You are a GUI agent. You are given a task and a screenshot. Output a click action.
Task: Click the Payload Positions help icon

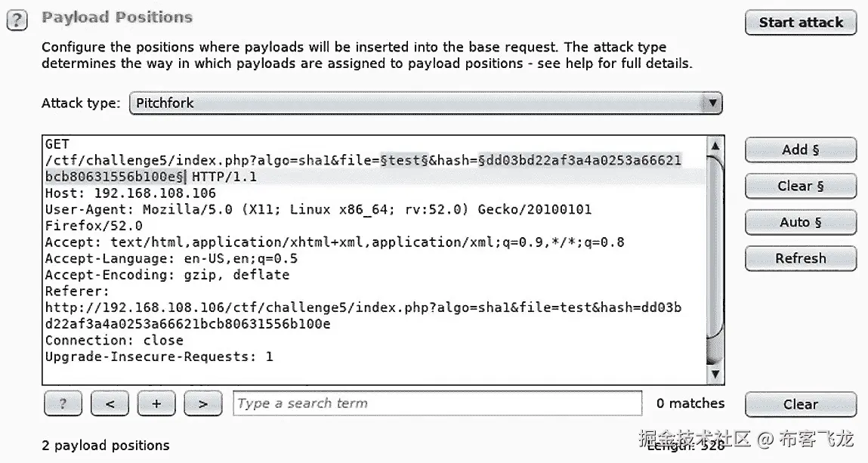tap(17, 20)
